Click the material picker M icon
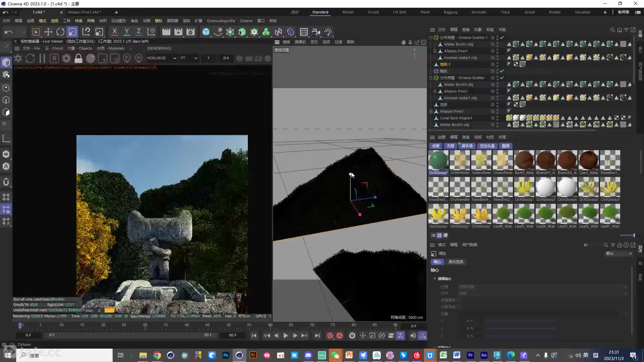The image size is (644, 362). (x=139, y=58)
